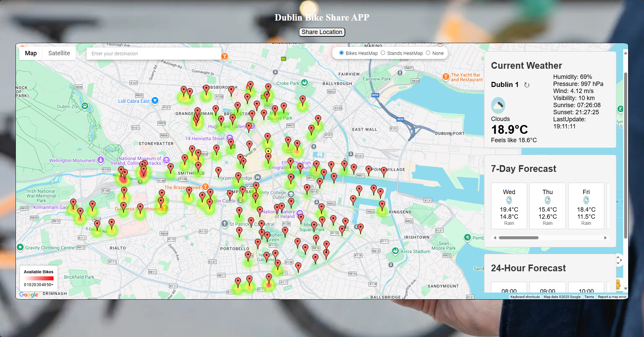Select the Bikes HeatMap radio button
644x337 pixels.
click(x=342, y=53)
